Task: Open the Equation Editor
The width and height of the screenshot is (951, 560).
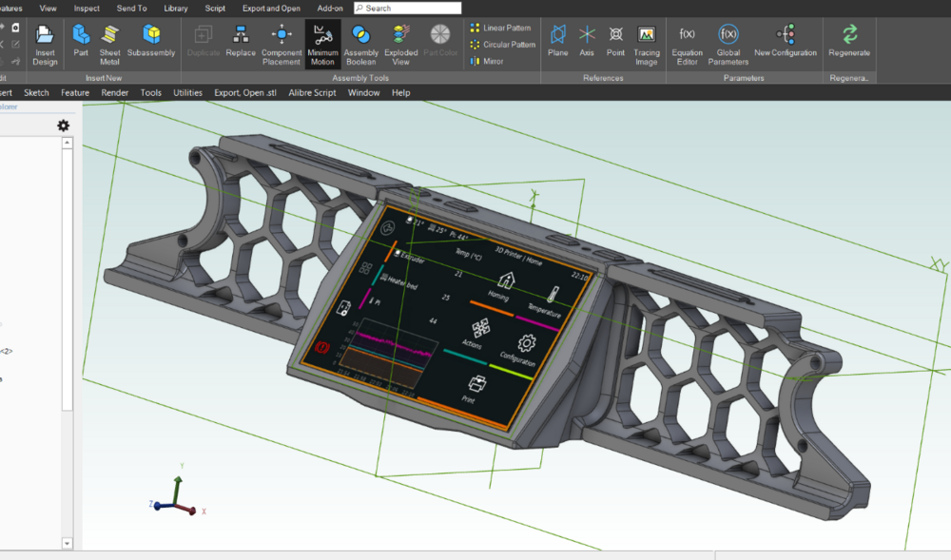Action: [x=687, y=45]
